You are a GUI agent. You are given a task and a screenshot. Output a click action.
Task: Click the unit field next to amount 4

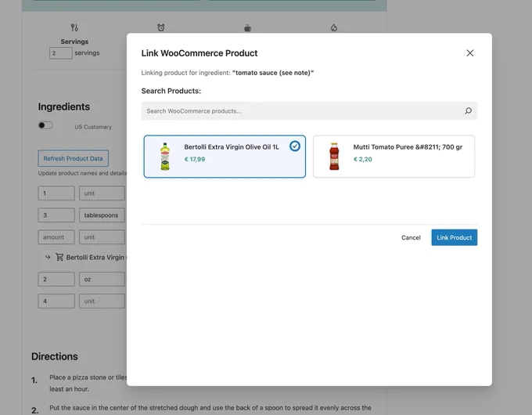[x=102, y=301]
